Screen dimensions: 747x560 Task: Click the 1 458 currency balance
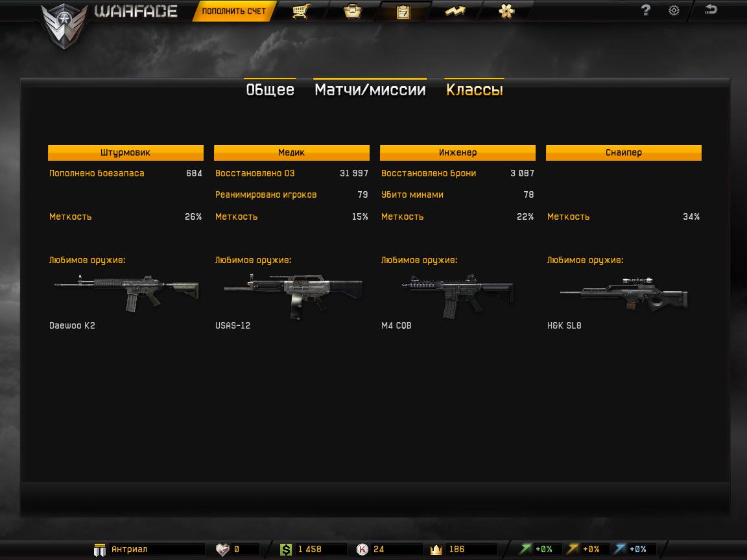point(310,550)
